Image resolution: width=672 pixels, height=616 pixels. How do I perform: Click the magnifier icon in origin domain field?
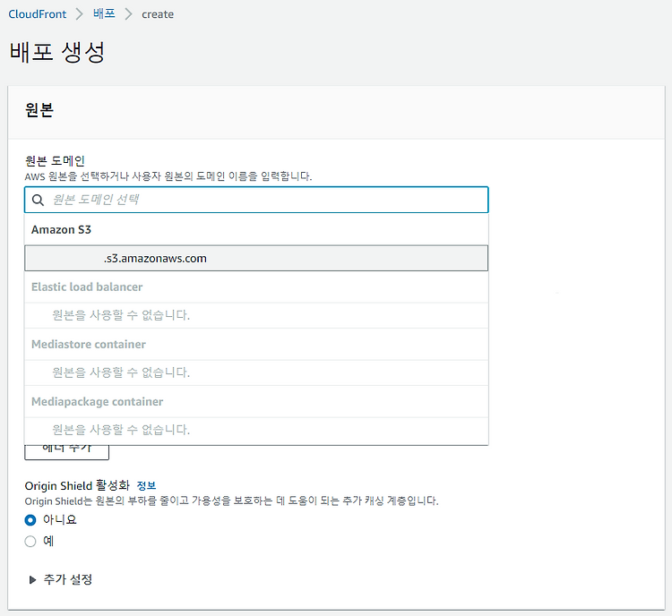point(38,200)
